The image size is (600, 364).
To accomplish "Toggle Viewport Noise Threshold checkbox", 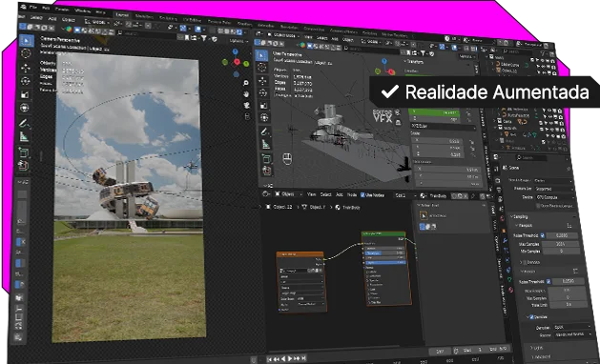I will (543, 235).
